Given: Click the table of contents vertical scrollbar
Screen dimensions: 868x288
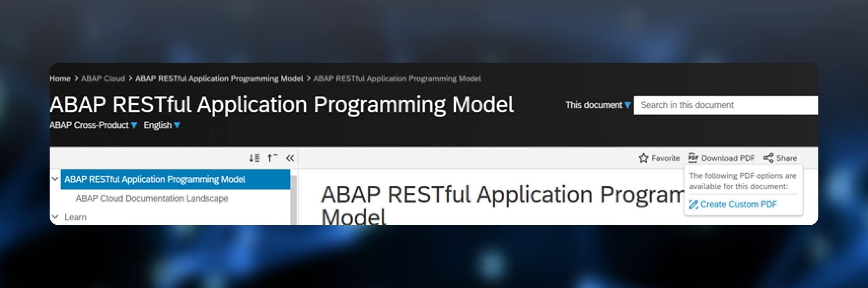Looking at the screenshot, I should coord(294,199).
